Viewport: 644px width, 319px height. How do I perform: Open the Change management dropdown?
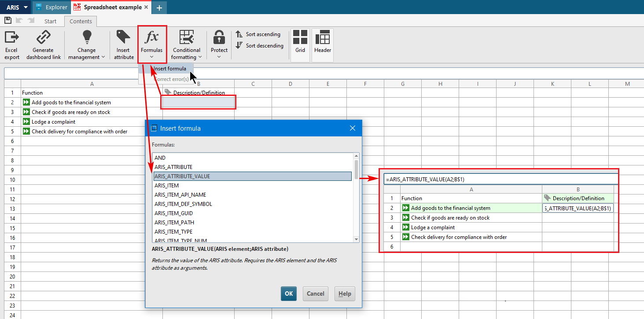(87, 45)
